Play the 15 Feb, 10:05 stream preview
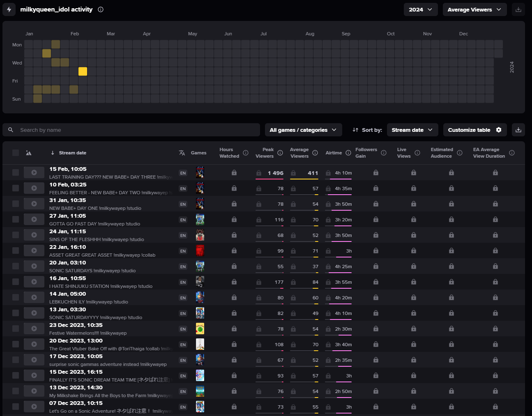Image resolution: width=532 pixels, height=416 pixels. pos(34,173)
